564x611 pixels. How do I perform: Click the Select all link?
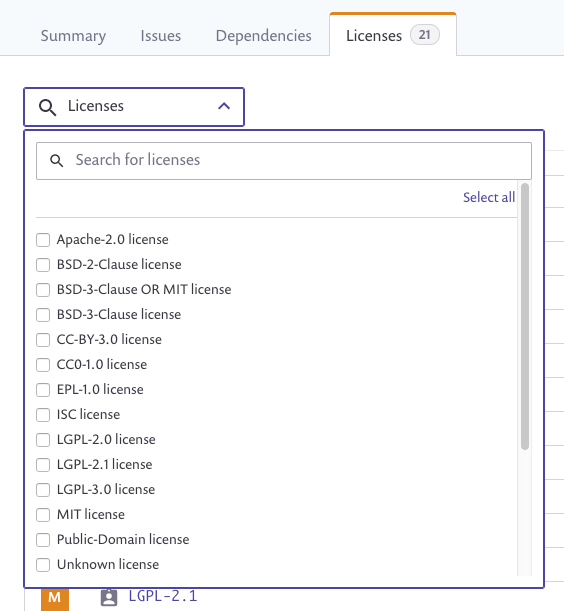click(489, 197)
